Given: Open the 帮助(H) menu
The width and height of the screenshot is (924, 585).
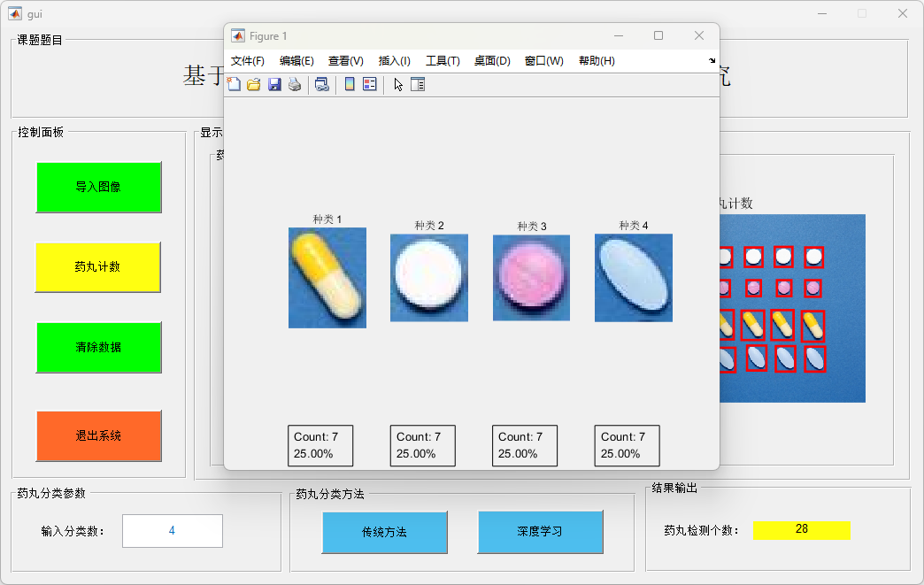Looking at the screenshot, I should pyautogui.click(x=597, y=61).
